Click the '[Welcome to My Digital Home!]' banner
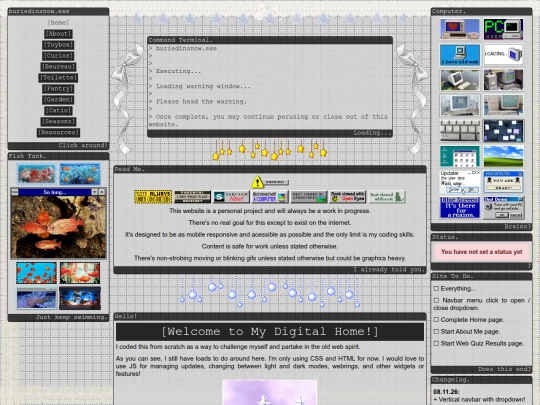 (x=270, y=332)
